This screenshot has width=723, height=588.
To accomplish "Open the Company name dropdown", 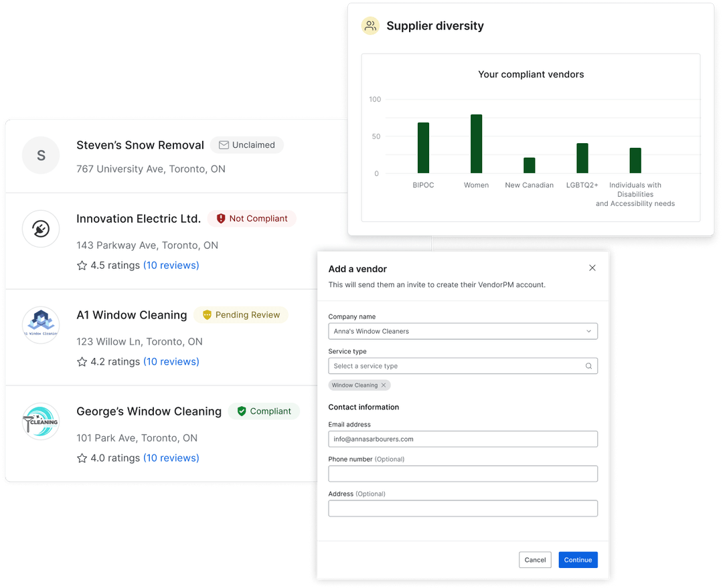I will tap(588, 331).
